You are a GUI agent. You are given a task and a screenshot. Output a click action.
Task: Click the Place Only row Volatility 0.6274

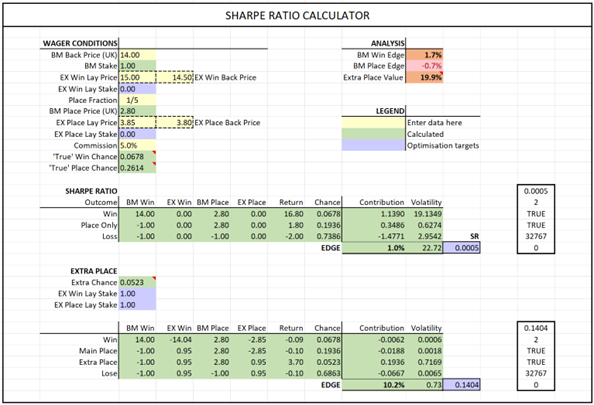tap(424, 225)
